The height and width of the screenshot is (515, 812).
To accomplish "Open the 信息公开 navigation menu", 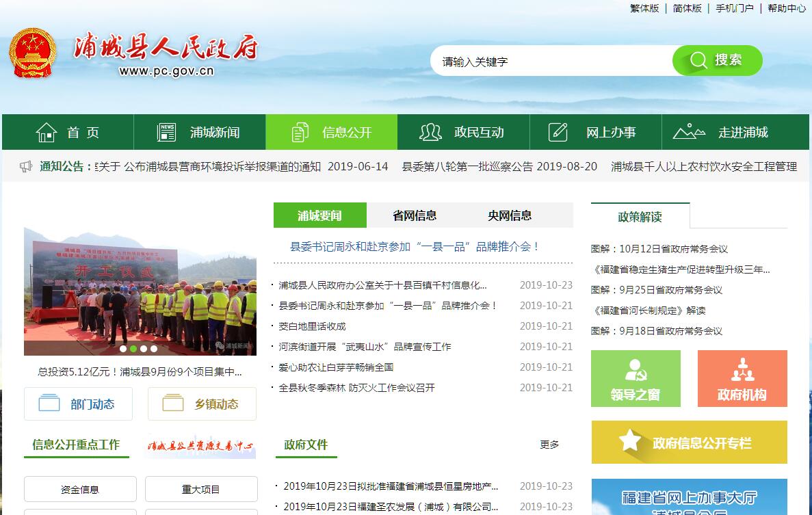I will tap(332, 132).
